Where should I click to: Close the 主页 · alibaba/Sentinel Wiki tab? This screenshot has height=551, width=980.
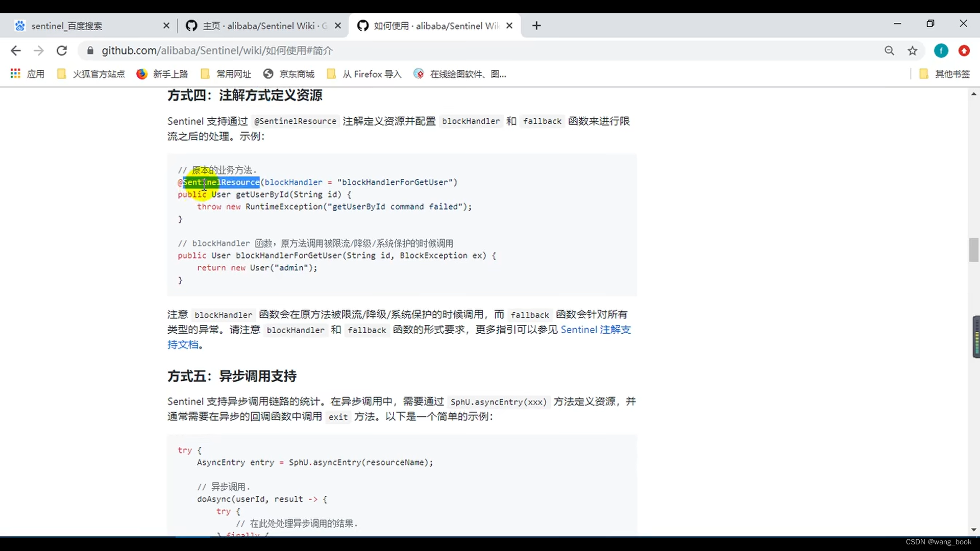click(x=337, y=26)
